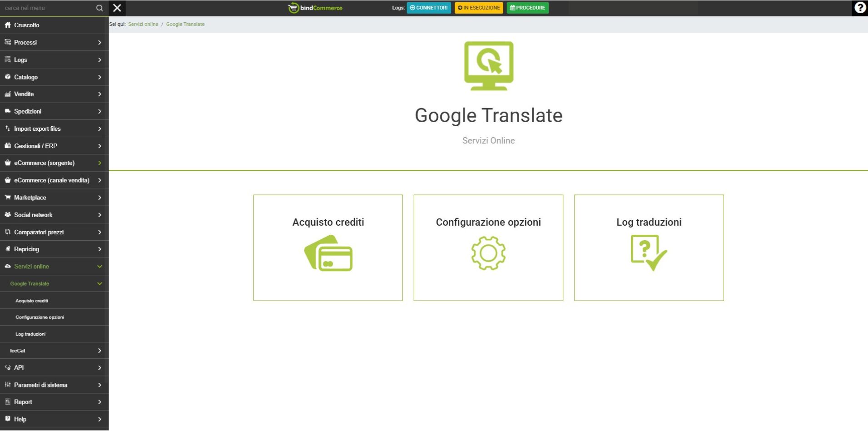Click the Log traduzioni checkmark icon

pyautogui.click(x=649, y=253)
